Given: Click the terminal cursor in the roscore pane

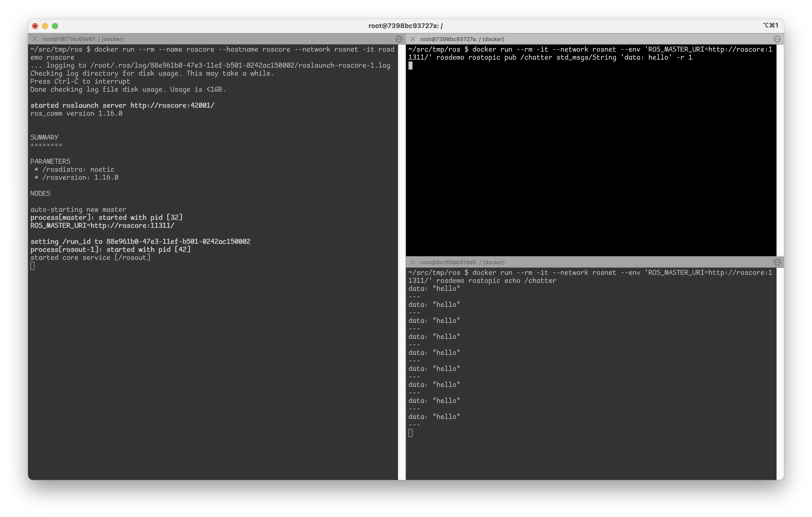Looking at the screenshot, I should click(32, 266).
